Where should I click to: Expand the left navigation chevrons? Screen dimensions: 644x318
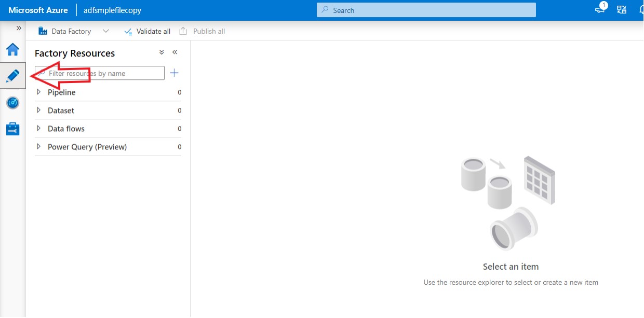pyautogui.click(x=19, y=28)
